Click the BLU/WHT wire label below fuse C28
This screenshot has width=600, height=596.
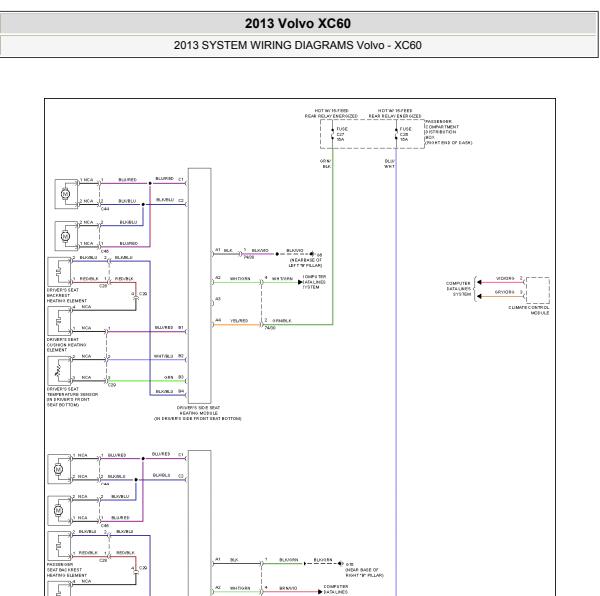point(390,164)
